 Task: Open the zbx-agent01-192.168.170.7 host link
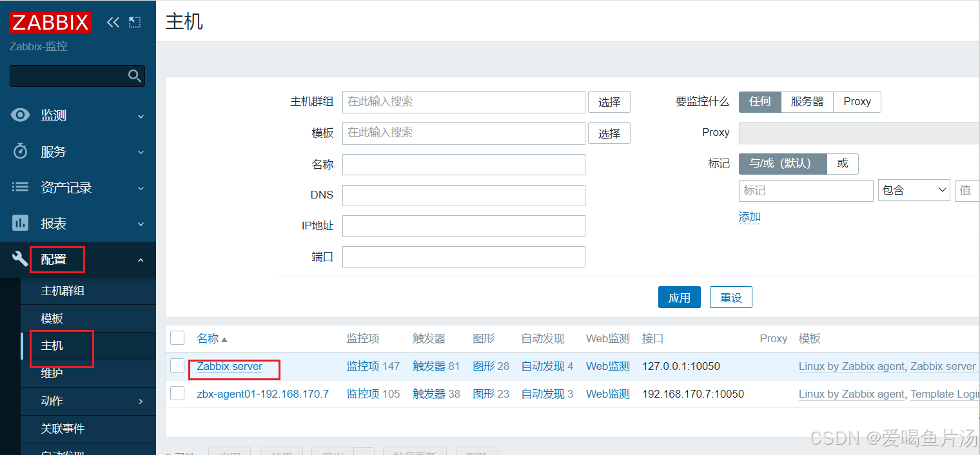click(x=263, y=394)
